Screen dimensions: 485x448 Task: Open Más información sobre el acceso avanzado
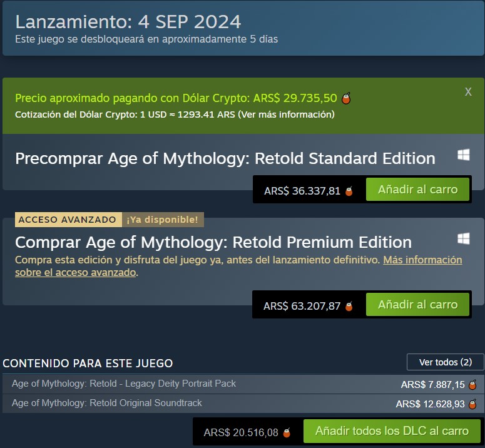click(x=422, y=260)
